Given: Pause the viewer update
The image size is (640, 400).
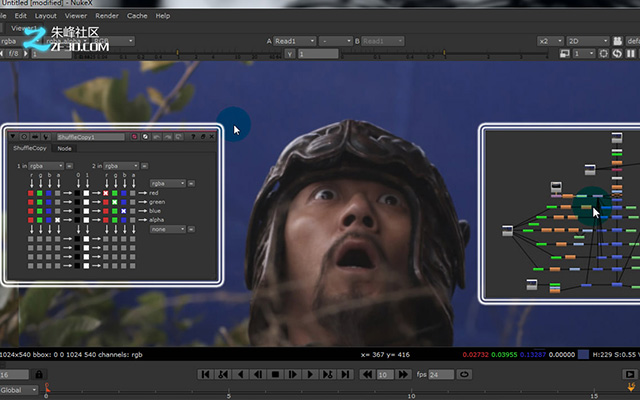Looking at the screenshot, I should pyautogui.click(x=631, y=53).
